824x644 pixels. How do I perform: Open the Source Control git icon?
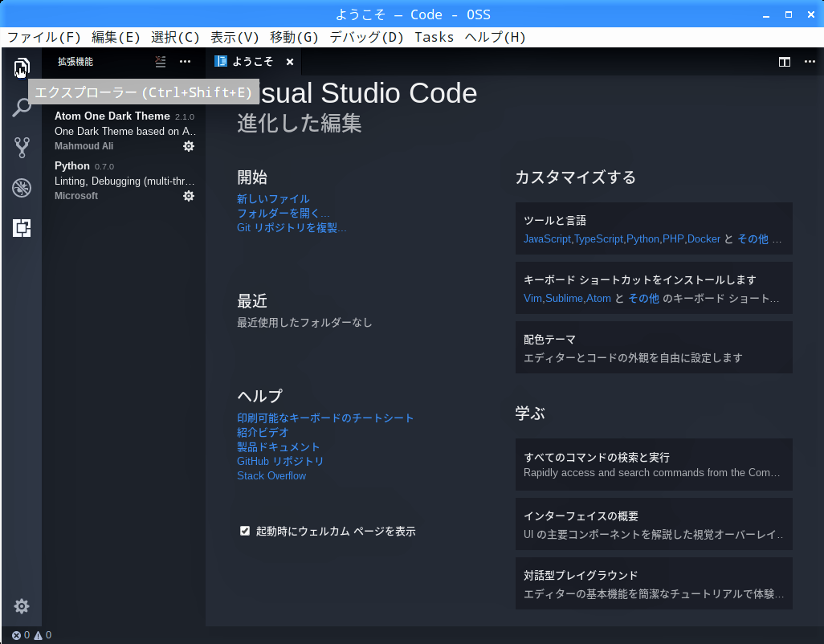tap(22, 148)
